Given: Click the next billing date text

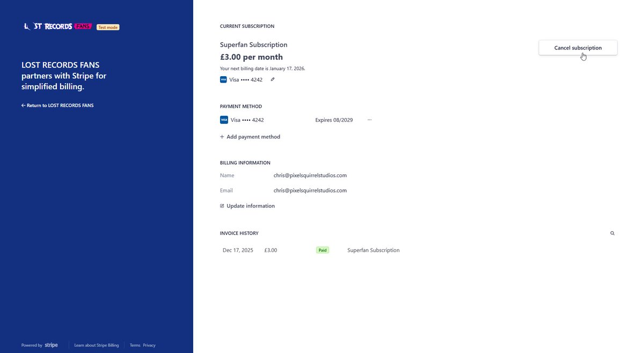Looking at the screenshot, I should (x=262, y=69).
